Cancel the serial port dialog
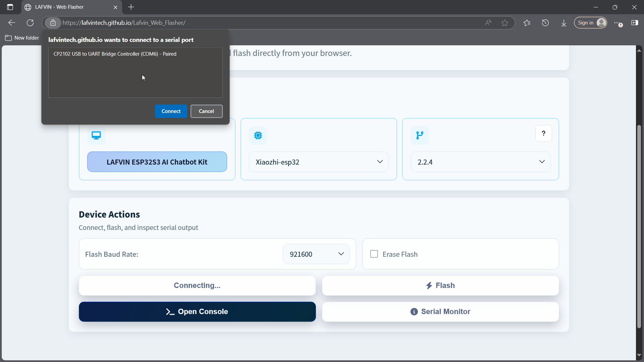Viewport: 644px width, 362px height. click(x=206, y=111)
